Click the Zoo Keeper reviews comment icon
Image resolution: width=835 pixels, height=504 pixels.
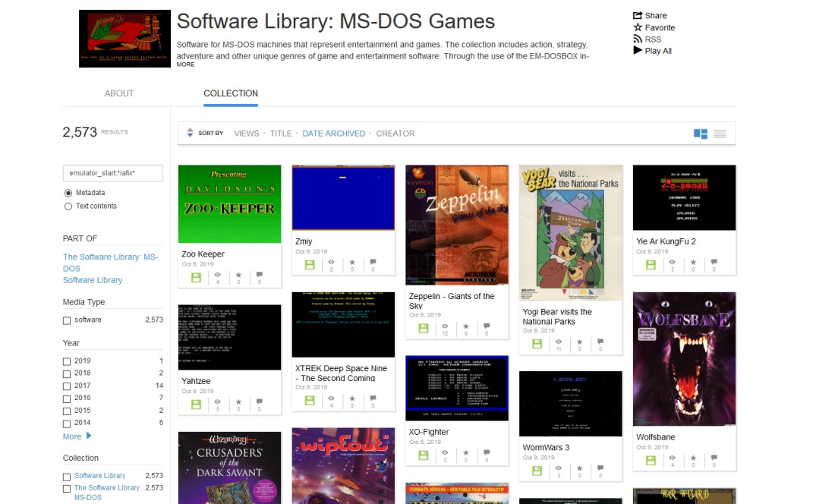tap(260, 275)
